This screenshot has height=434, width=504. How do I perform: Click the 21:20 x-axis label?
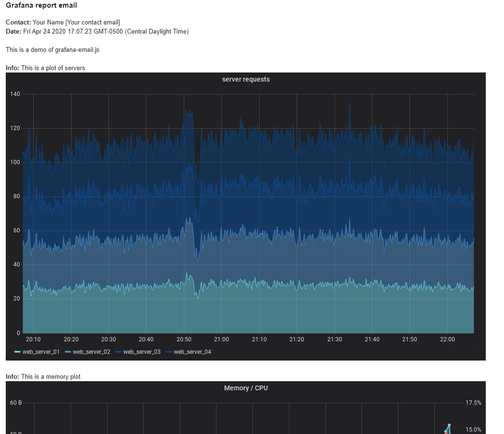pyautogui.click(x=297, y=339)
